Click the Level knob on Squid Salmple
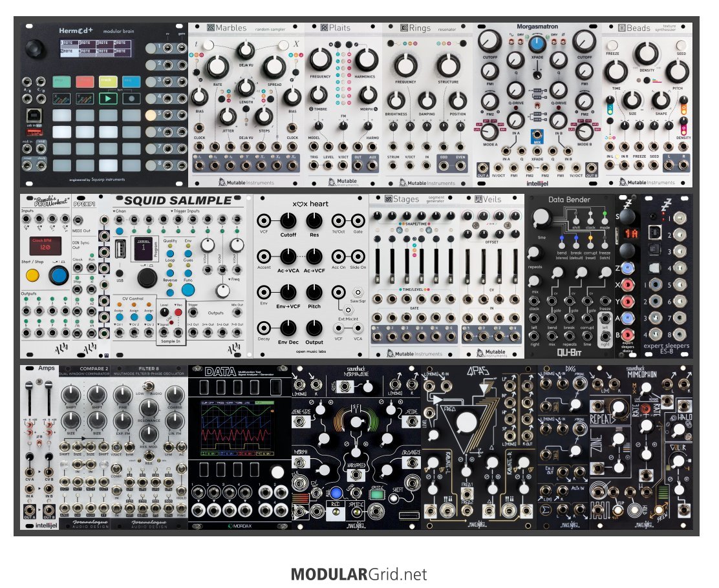The image size is (719, 588). pos(164,312)
